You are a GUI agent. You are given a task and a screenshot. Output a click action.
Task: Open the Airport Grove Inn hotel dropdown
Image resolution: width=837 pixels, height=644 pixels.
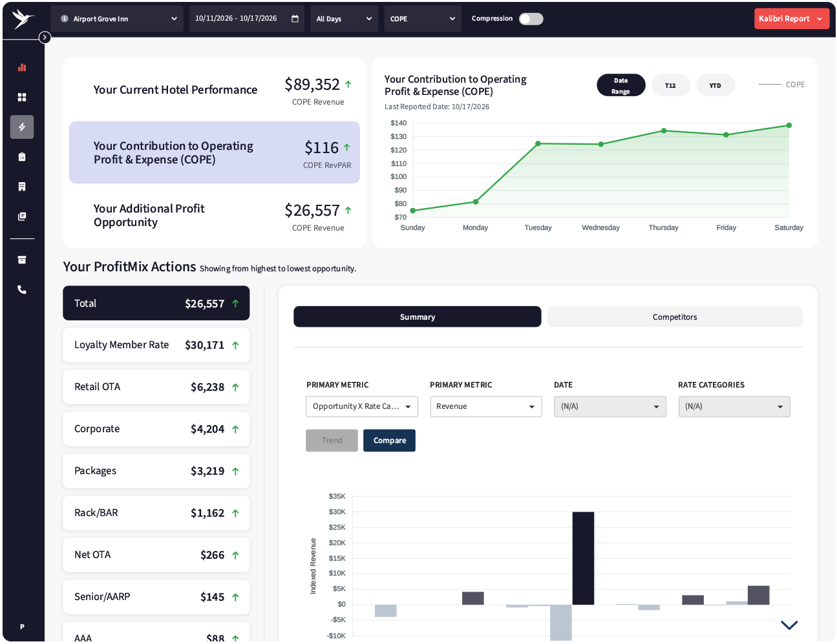pos(117,19)
